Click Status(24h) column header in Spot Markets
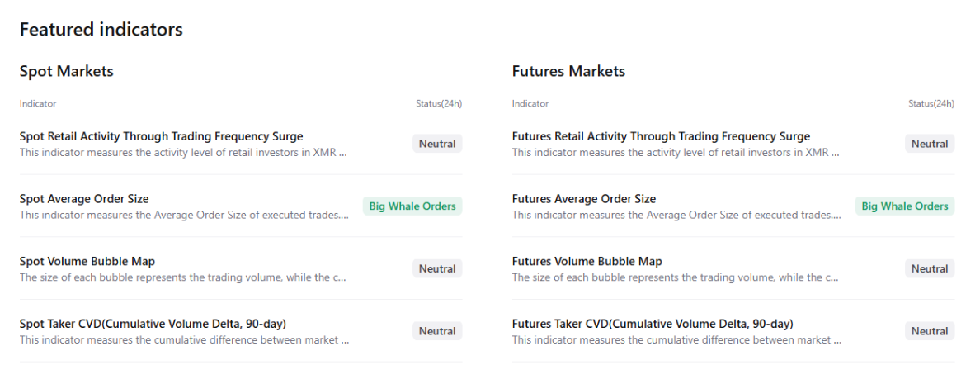Screen dimensions: 980x365 [x=439, y=104]
